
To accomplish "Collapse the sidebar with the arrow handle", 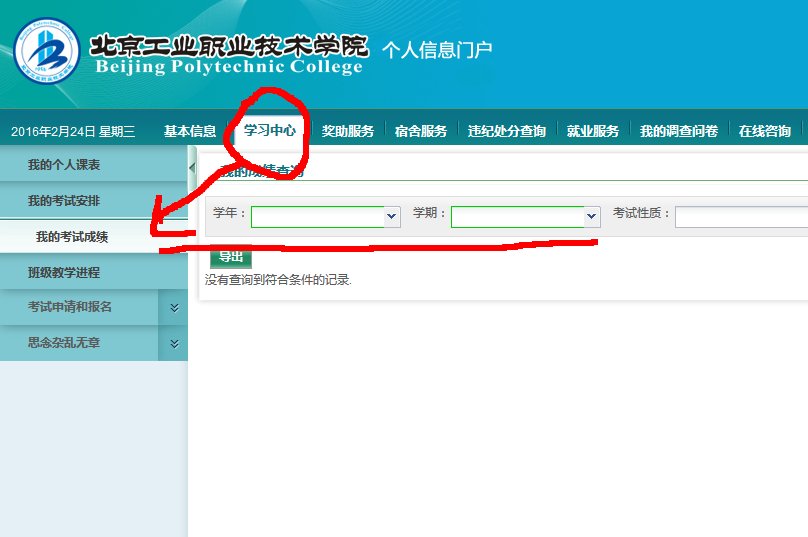I will pyautogui.click(x=192, y=168).
